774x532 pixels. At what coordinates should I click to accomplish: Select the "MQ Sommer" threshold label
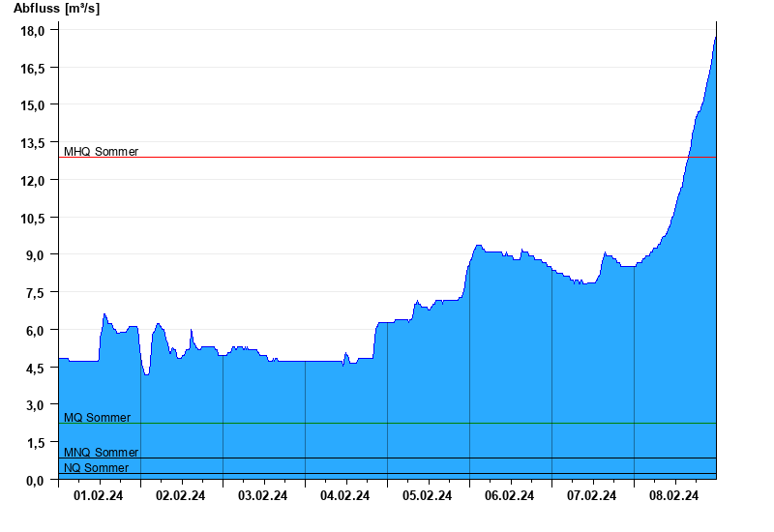98,418
